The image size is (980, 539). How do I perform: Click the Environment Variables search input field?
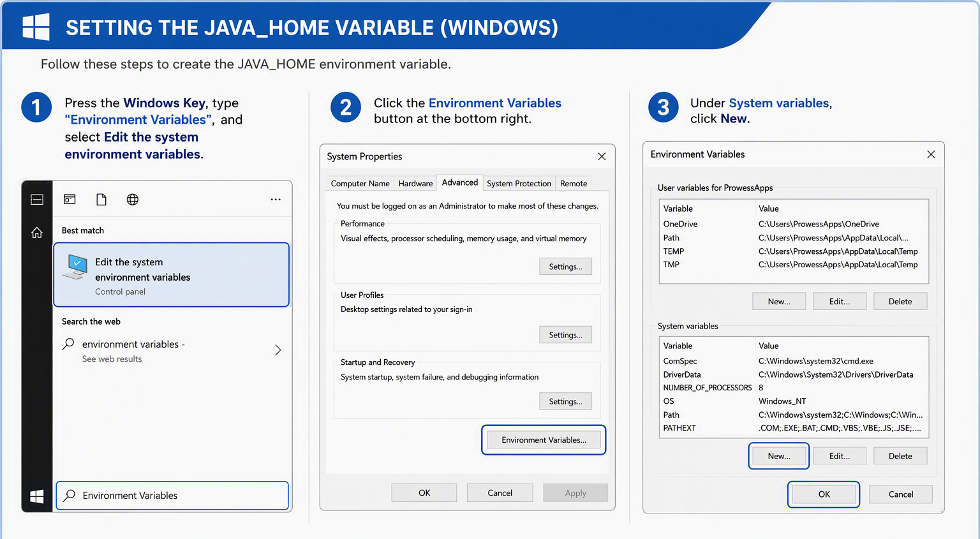[x=172, y=496]
